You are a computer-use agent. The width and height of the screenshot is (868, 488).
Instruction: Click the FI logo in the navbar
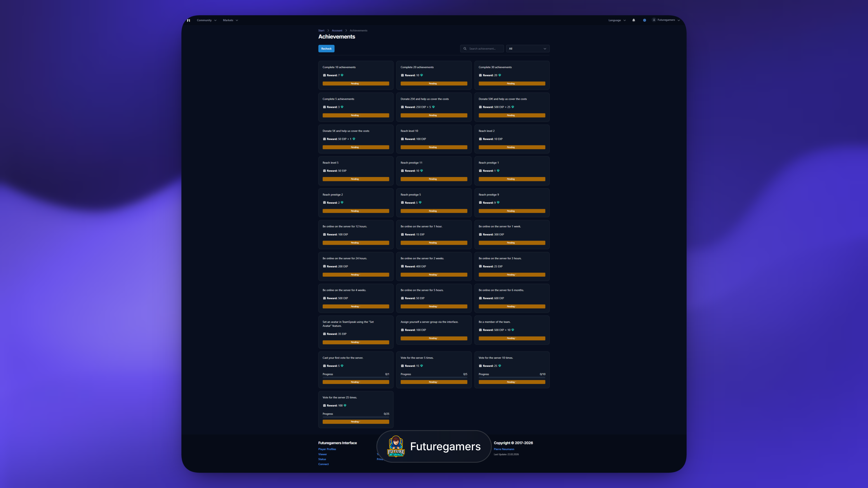189,20
